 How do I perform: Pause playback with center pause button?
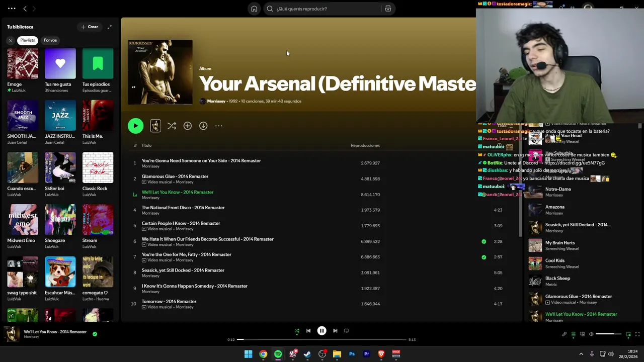[x=321, y=331]
